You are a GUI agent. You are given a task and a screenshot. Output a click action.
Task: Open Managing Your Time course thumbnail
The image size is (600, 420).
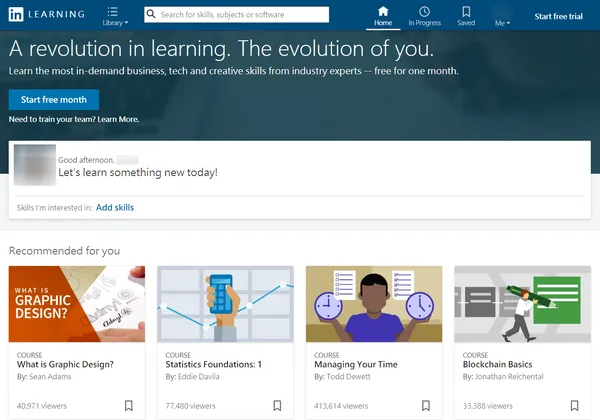point(374,304)
